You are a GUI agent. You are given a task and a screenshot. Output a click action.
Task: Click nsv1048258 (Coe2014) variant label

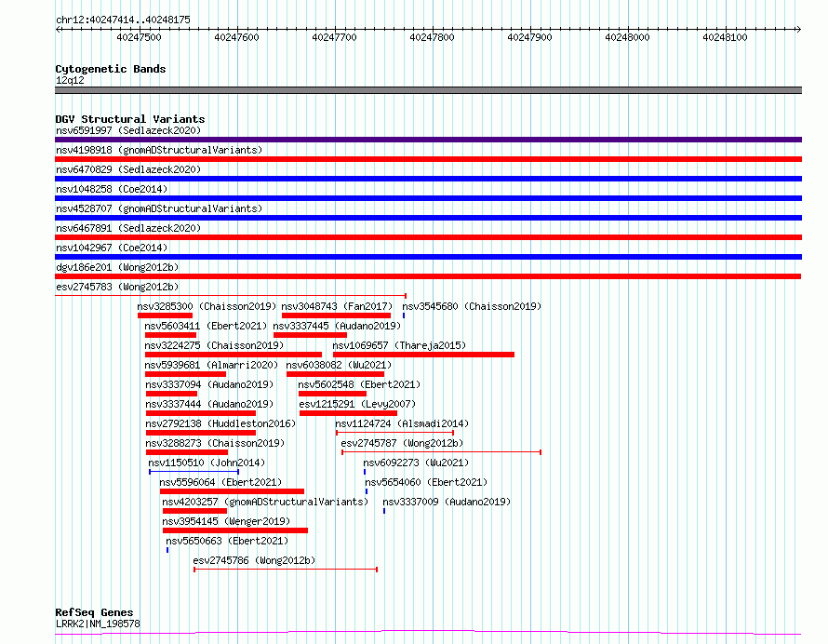pyautogui.click(x=112, y=189)
